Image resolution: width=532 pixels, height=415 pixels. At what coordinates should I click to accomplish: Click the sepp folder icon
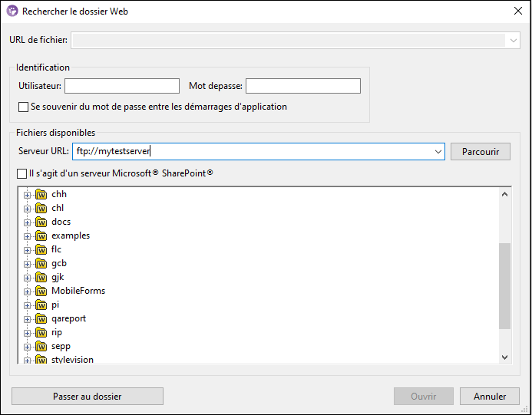coord(41,347)
